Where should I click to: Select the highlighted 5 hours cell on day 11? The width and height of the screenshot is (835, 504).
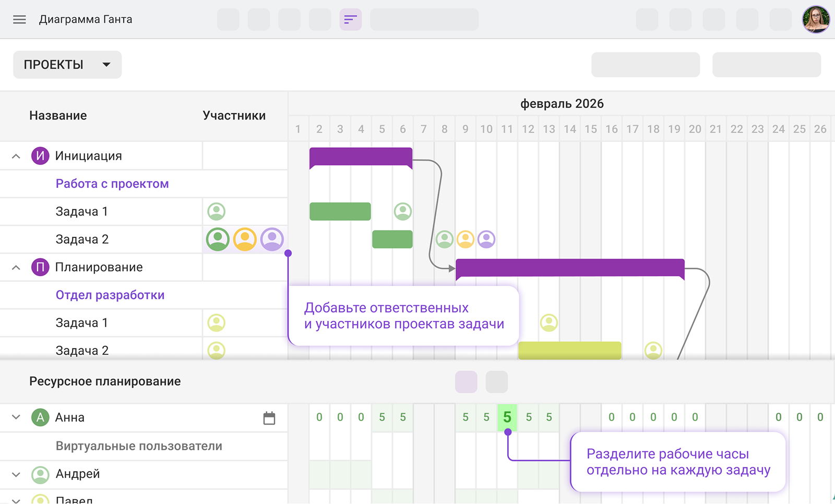(507, 417)
